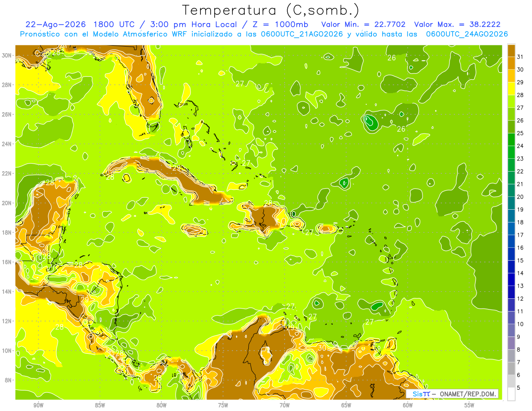Click legend value "14" on the color scale
The width and height of the screenshot is (532, 411).
[x=520, y=273]
